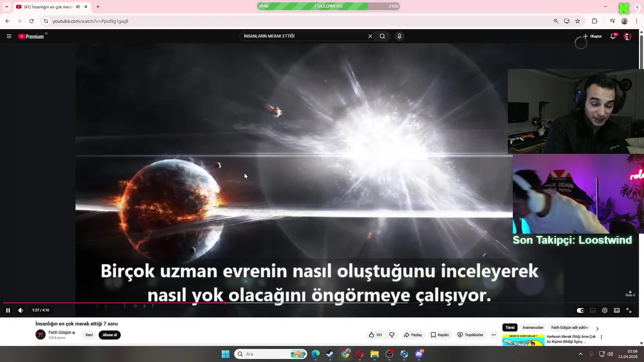
Task: Open the YouTube hamburger guide menu
Action: pyautogui.click(x=9, y=36)
